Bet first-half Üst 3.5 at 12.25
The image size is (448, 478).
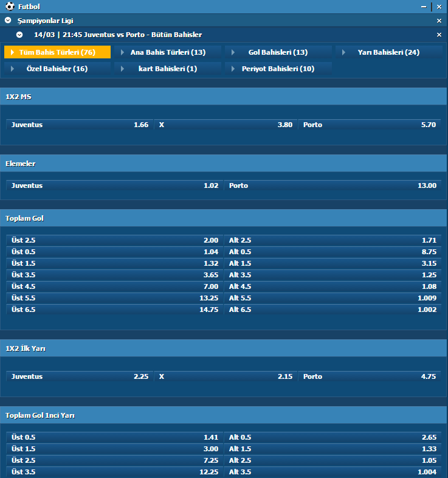(115, 472)
